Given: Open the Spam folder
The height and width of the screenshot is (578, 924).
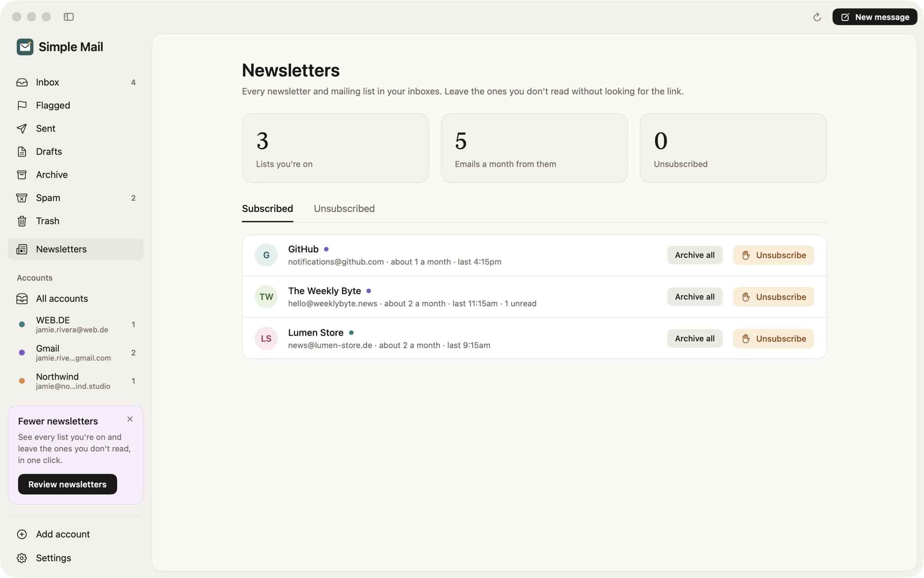Looking at the screenshot, I should (76, 198).
